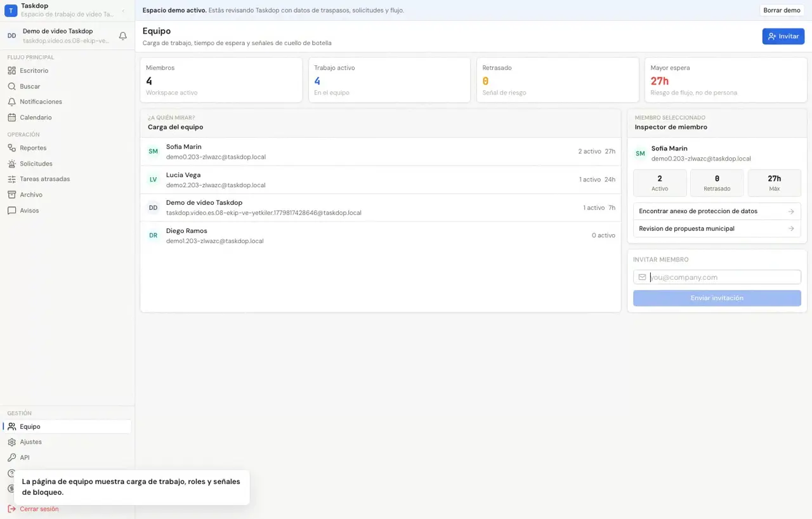Click the Archivo box icon
This screenshot has height=519, width=812.
click(x=11, y=195)
